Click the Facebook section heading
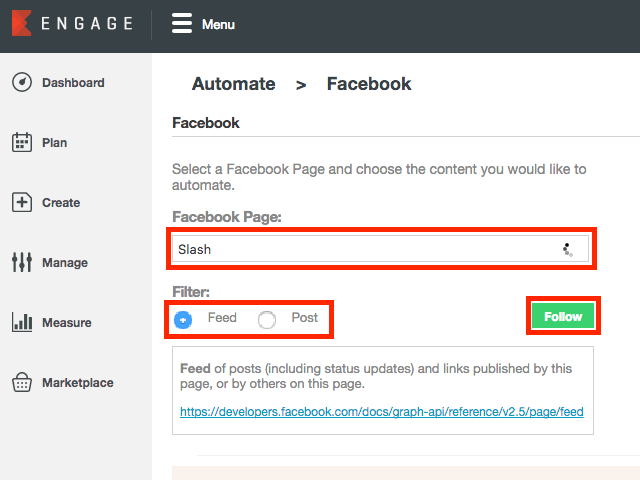 click(x=206, y=123)
